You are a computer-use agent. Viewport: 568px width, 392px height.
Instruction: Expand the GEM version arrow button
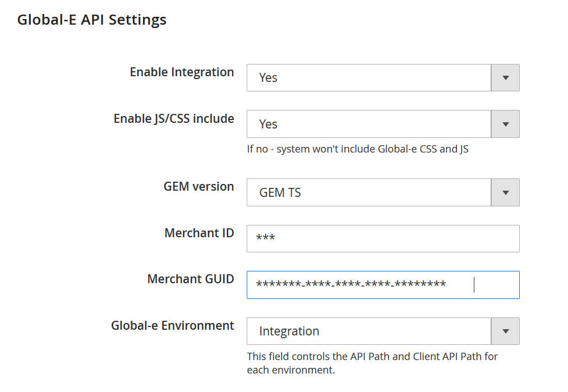pos(505,192)
